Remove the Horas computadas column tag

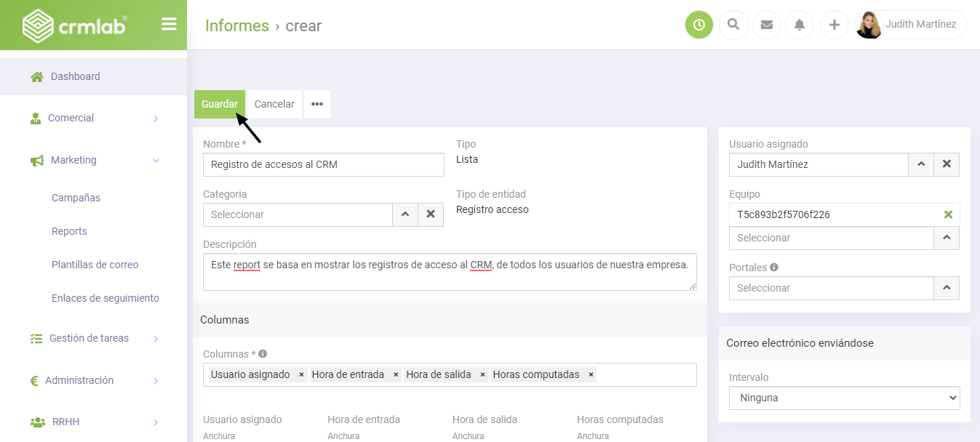pyautogui.click(x=591, y=375)
